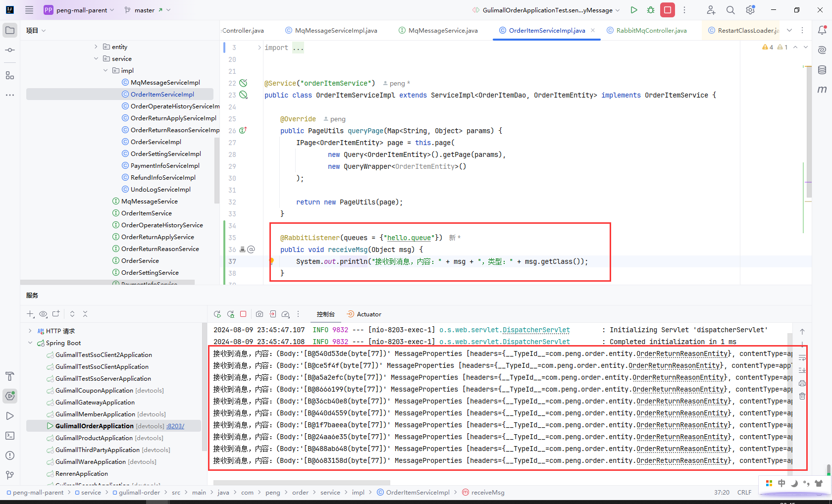Image resolution: width=832 pixels, height=504 pixels.
Task: Switch to MqMessageService.java tab
Action: 438,30
